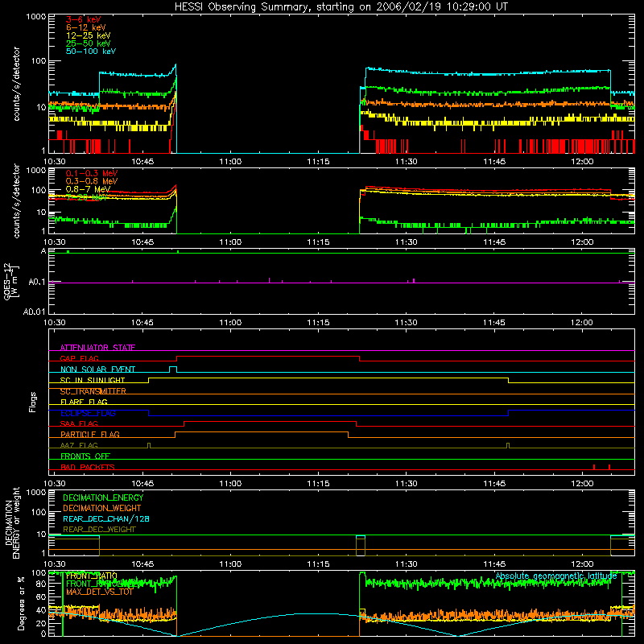Click the FRONT_RATIO legend label

click(92, 576)
